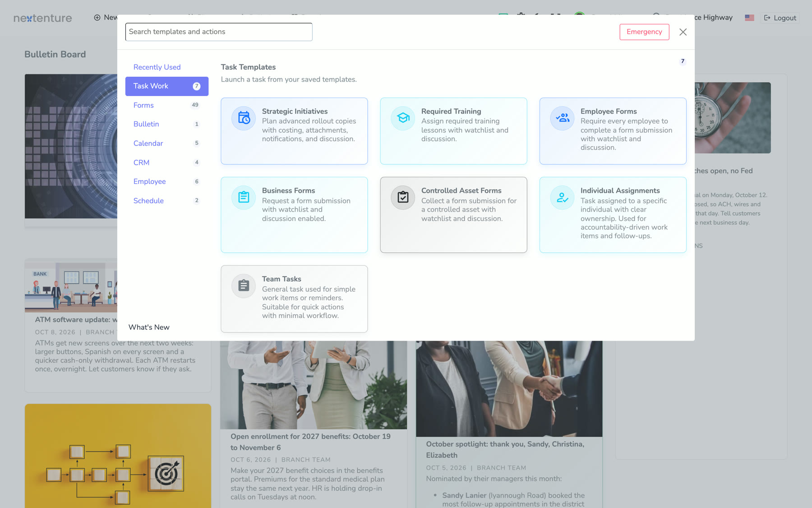Focus the Search templates and actions field
This screenshot has width=812, height=508.
pyautogui.click(x=219, y=32)
